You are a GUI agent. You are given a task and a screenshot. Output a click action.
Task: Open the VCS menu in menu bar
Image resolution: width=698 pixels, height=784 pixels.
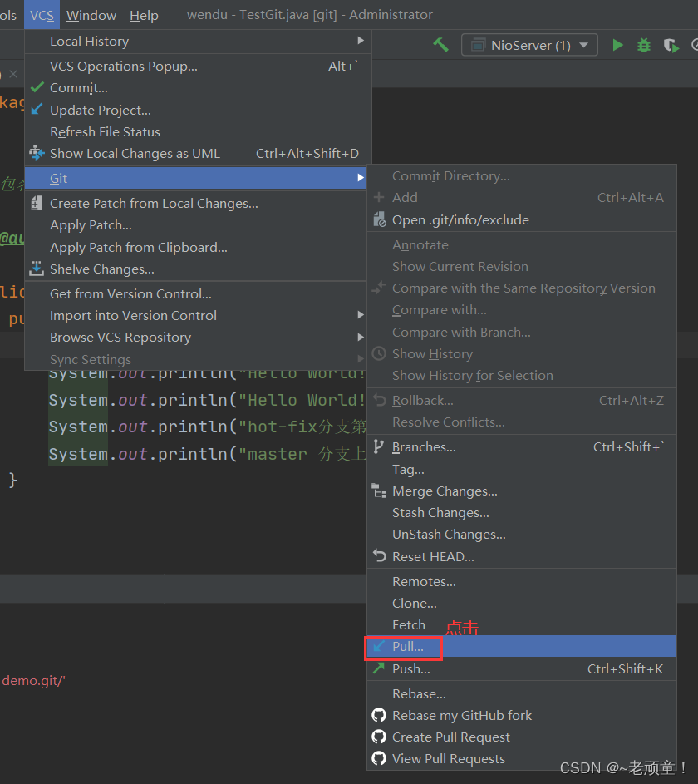(42, 15)
